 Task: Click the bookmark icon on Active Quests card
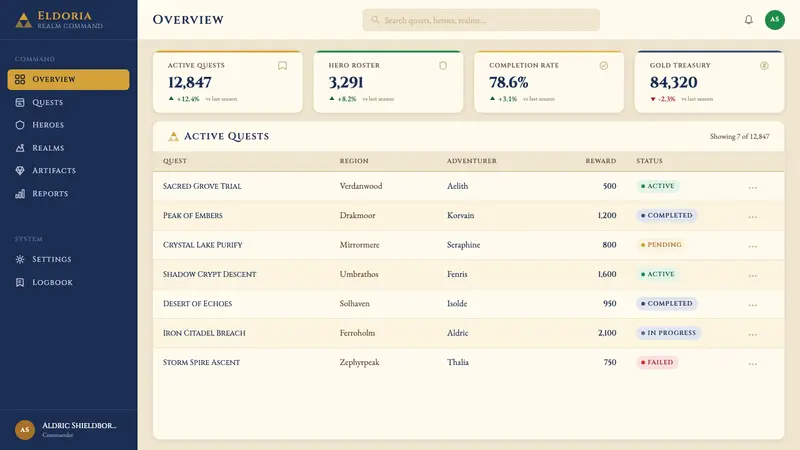click(282, 66)
